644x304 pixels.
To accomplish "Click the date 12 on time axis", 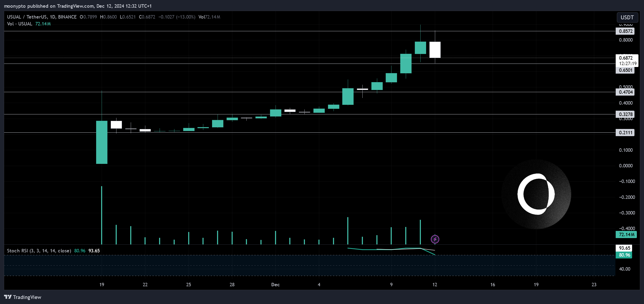I will point(435,285).
